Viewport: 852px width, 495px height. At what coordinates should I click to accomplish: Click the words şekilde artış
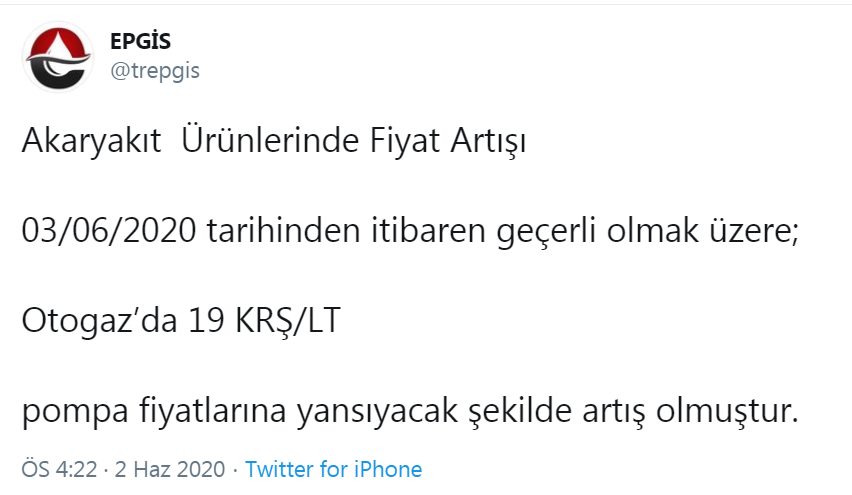tap(557, 411)
